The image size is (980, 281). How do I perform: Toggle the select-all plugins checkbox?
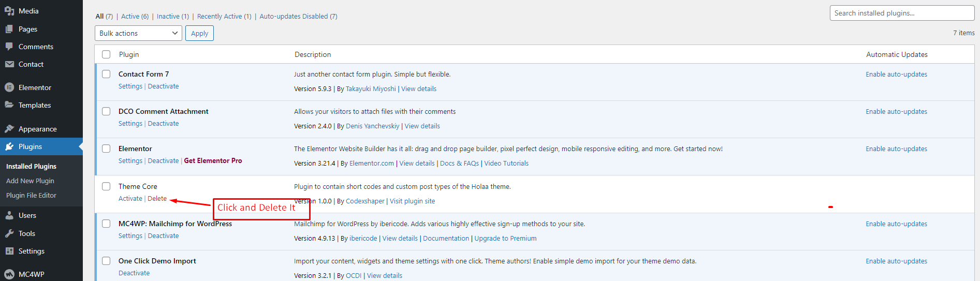(x=106, y=54)
